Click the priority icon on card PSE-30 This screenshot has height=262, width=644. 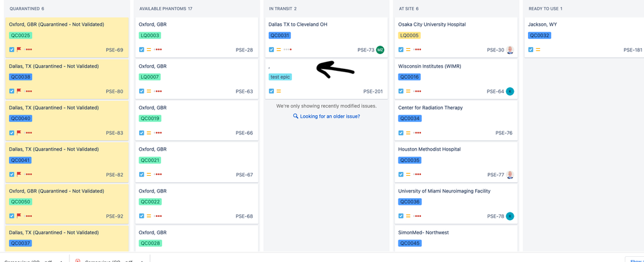pos(408,50)
